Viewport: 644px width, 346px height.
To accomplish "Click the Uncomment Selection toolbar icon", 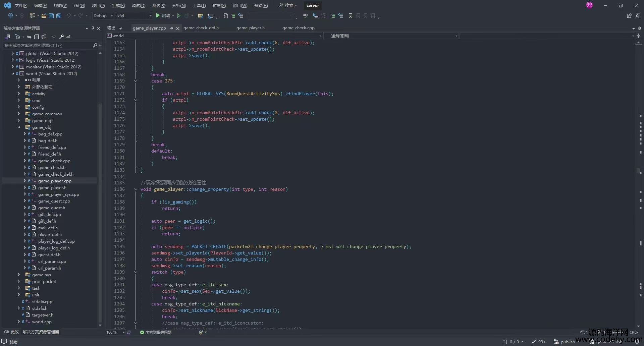I will (340, 16).
